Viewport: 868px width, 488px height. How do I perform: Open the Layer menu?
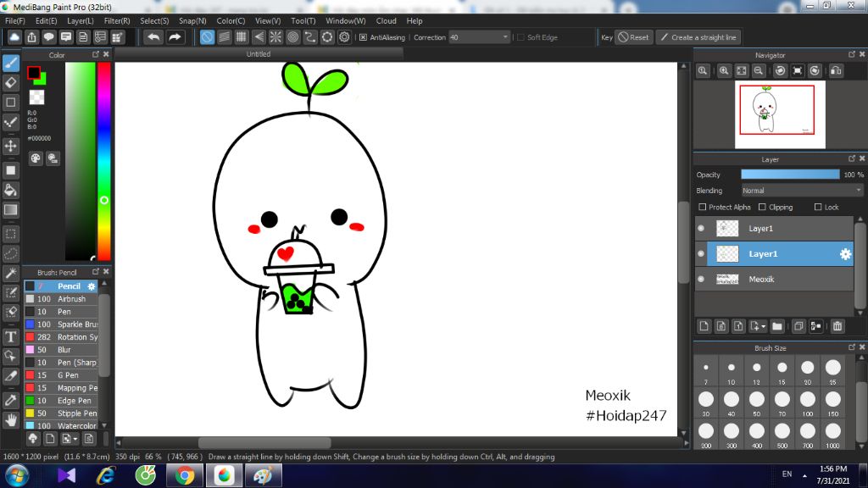pos(81,21)
